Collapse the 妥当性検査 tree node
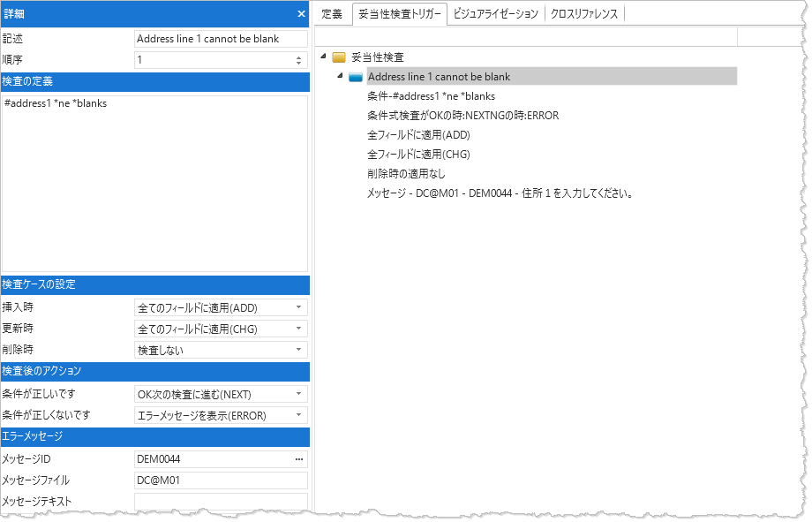 click(323, 56)
